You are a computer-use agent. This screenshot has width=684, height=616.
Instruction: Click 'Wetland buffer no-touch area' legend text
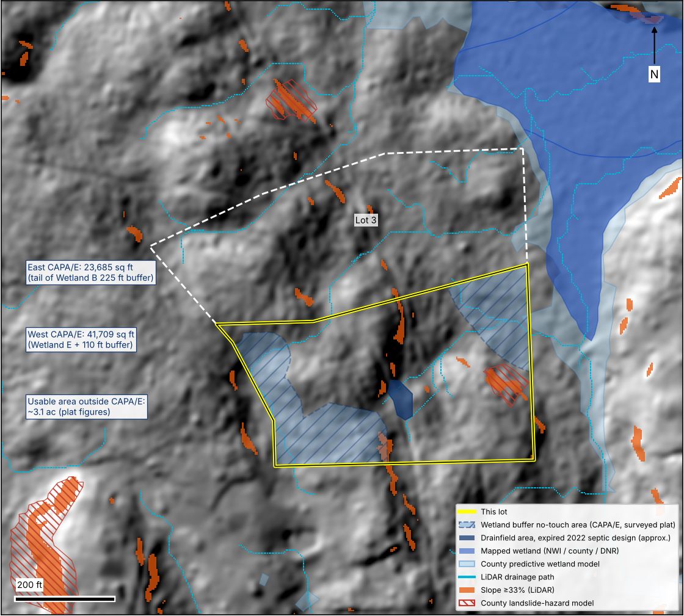point(578,525)
